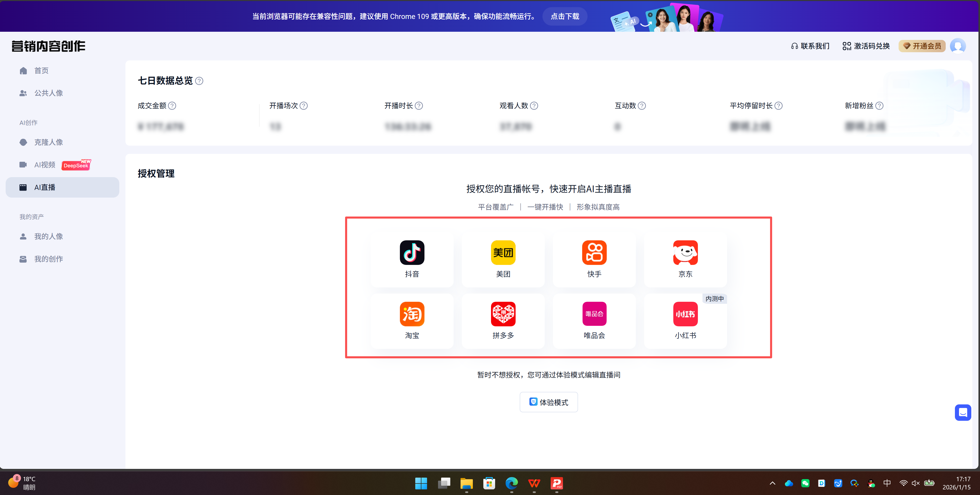The image size is (980, 495).
Task: Open 激活码兑换 at the top bar
Action: 871,46
